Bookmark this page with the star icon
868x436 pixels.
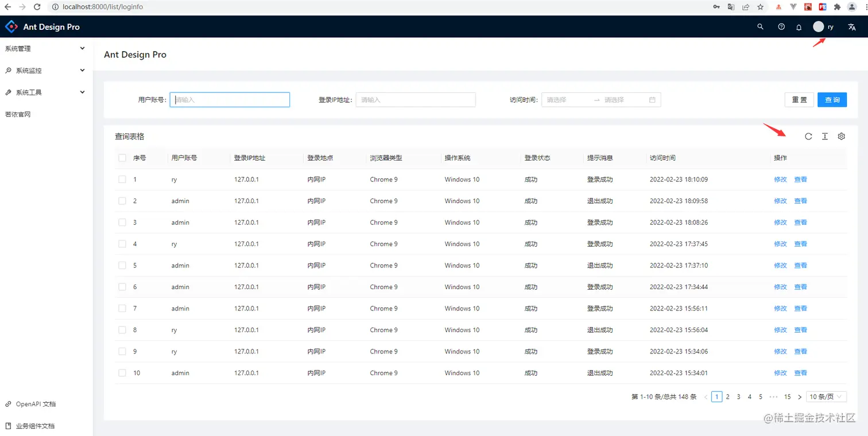(761, 7)
